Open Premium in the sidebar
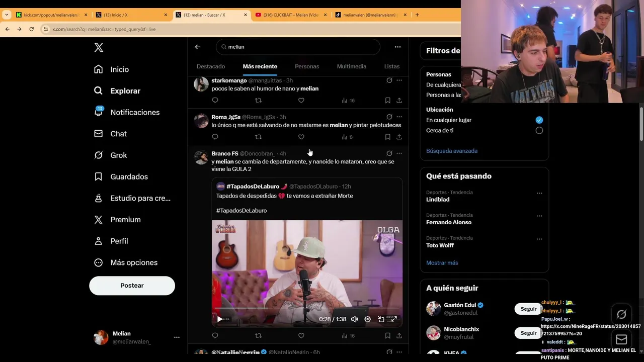Image resolution: width=644 pixels, height=362 pixels. pos(117,220)
